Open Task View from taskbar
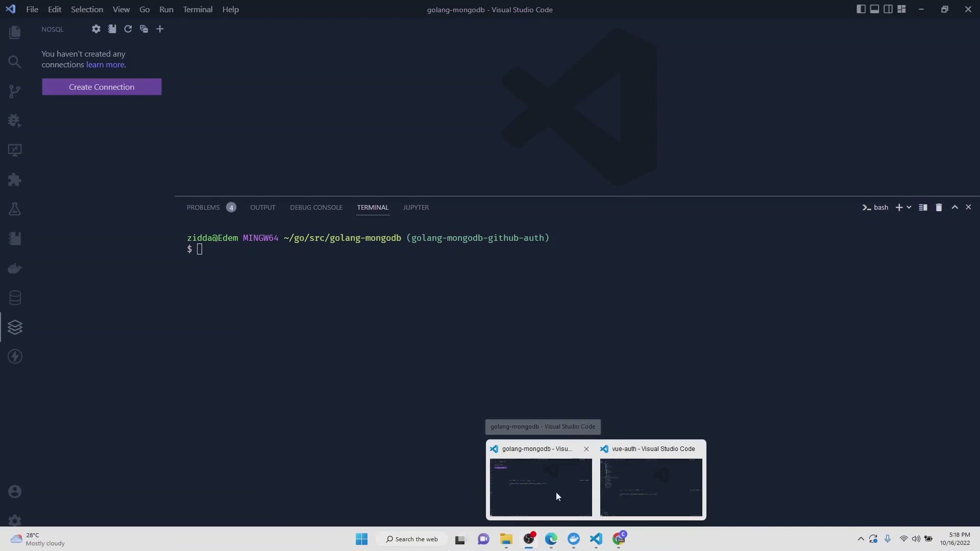Viewport: 980px width, 551px height. (460, 539)
